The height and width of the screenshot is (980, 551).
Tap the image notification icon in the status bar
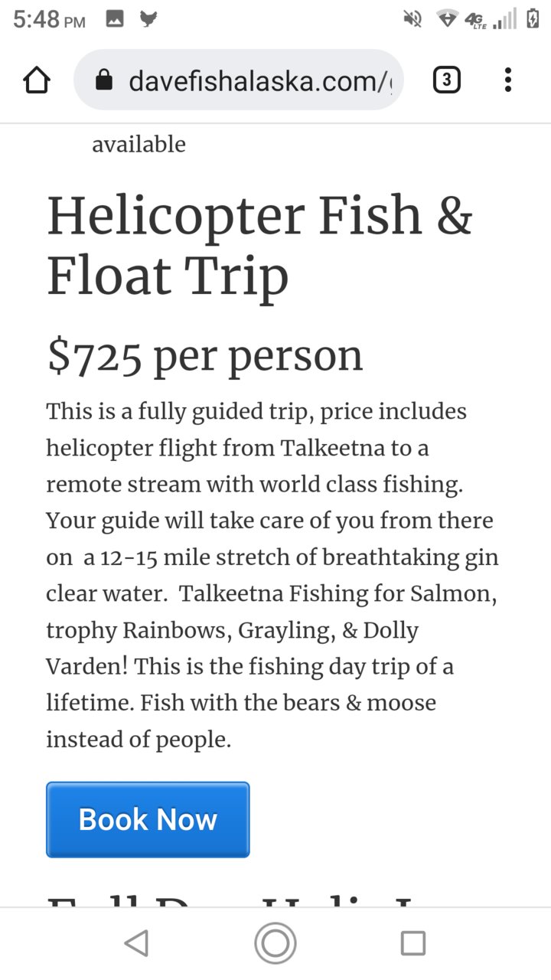coord(115,20)
